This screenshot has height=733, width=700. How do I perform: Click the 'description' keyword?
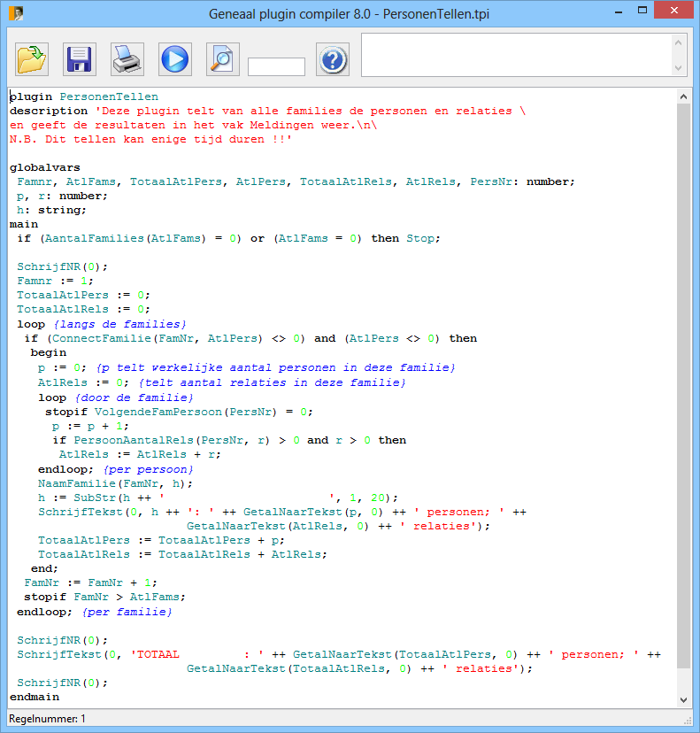(49, 111)
